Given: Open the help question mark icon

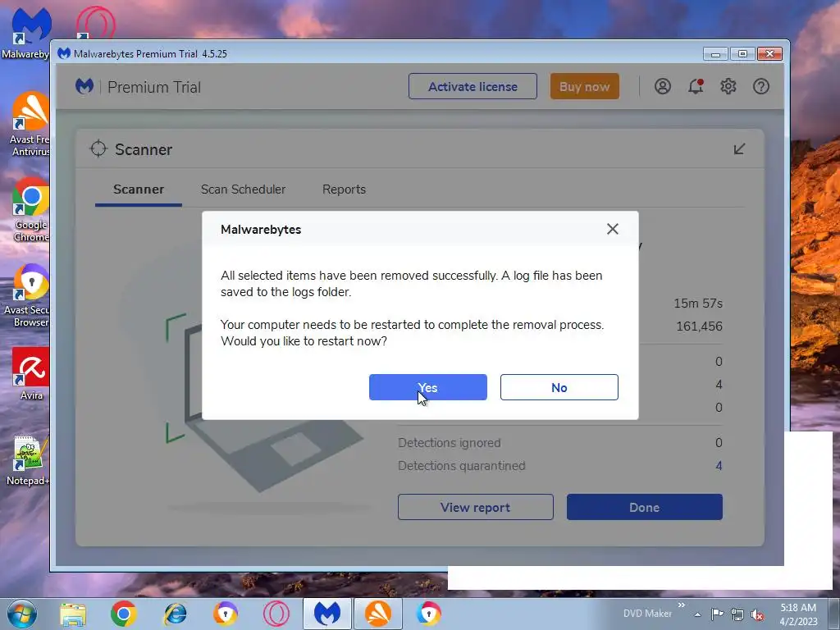Looking at the screenshot, I should point(760,86).
